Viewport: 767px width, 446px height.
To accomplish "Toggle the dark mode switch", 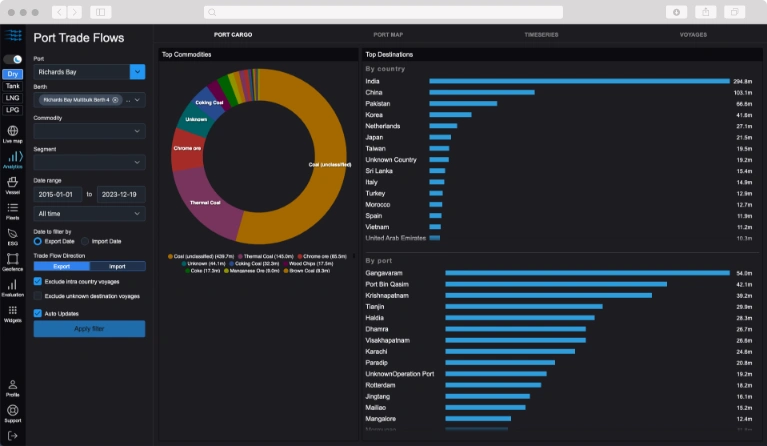I will 13,59.
